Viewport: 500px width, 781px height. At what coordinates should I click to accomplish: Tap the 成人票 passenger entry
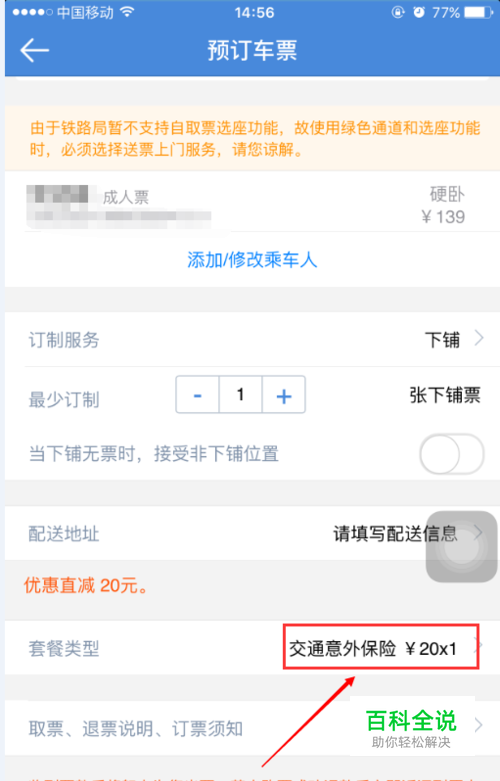click(x=125, y=198)
